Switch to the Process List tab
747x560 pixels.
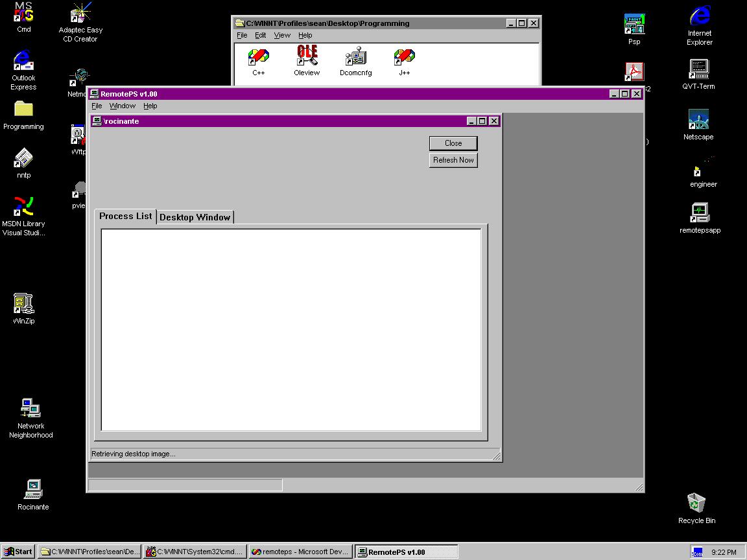click(125, 216)
